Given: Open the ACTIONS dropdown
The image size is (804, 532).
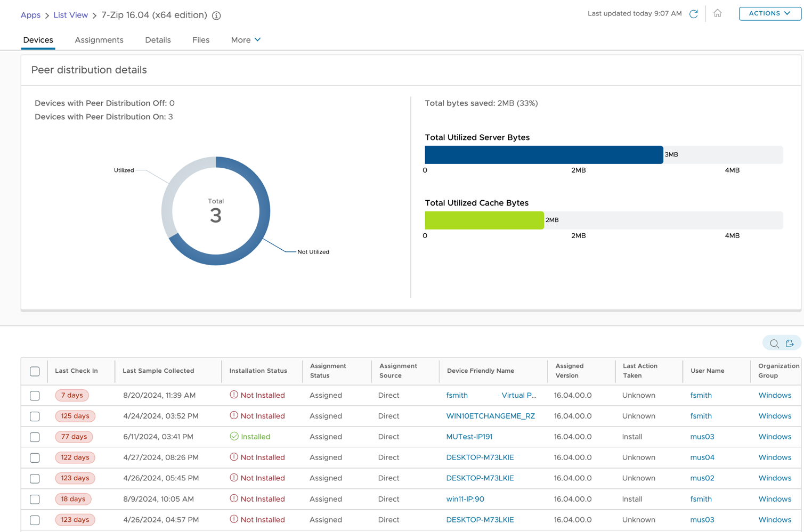Looking at the screenshot, I should click(x=769, y=13).
